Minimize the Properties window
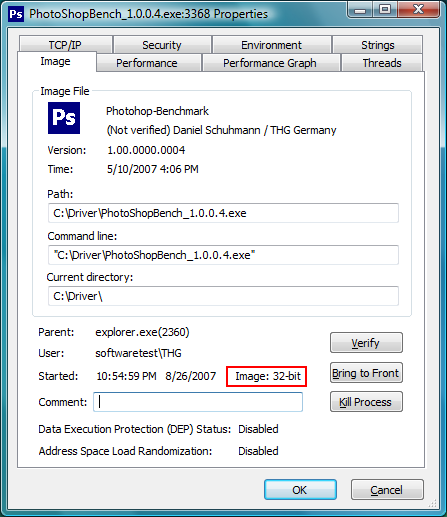Image resolution: width=447 pixels, height=517 pixels. (x=360, y=10)
